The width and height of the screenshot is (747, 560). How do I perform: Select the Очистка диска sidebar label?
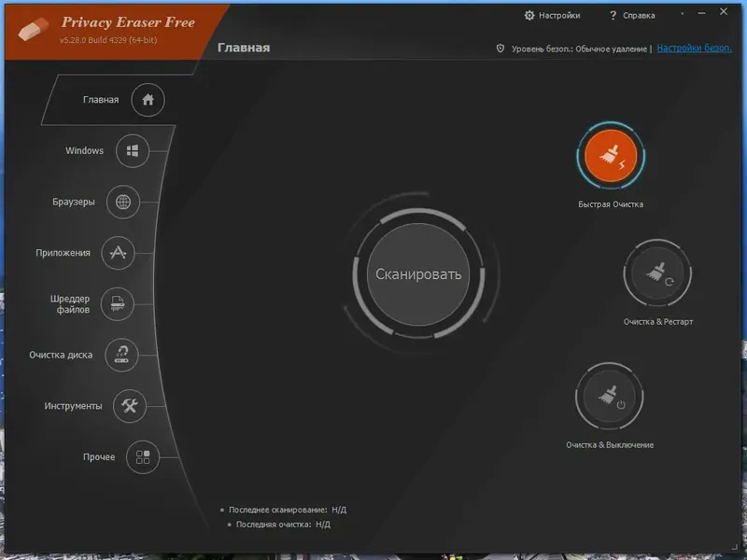click(61, 355)
